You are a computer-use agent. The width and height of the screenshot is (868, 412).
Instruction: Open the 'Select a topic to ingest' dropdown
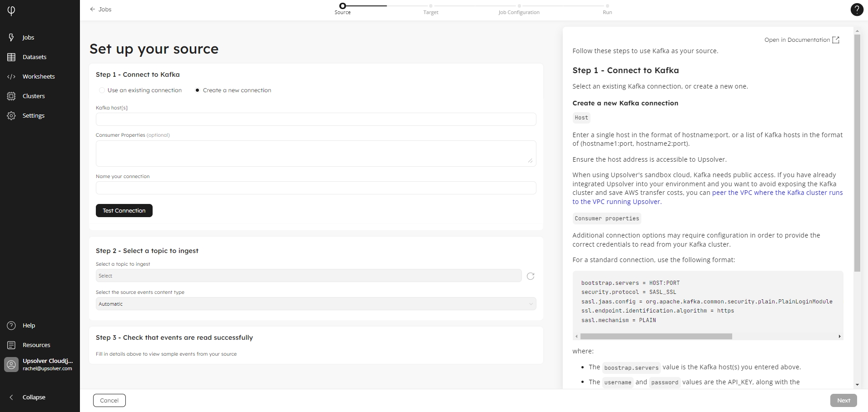[308, 276]
